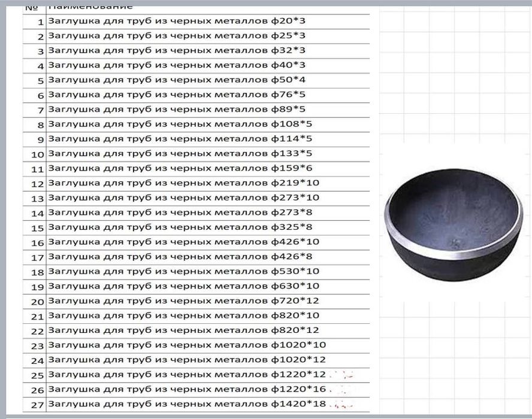The width and height of the screenshot is (532, 419).
Task: Select the ф530*10 entry
Action: point(208,272)
